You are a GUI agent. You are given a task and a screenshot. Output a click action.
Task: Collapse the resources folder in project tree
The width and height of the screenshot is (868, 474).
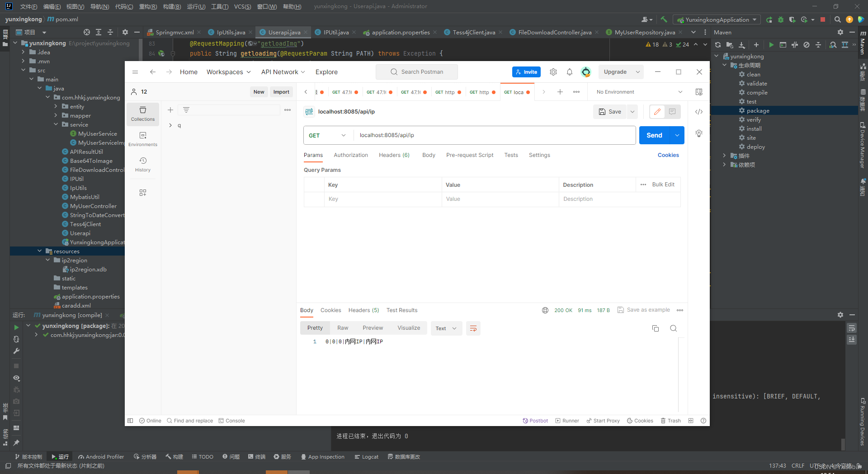[40, 251]
